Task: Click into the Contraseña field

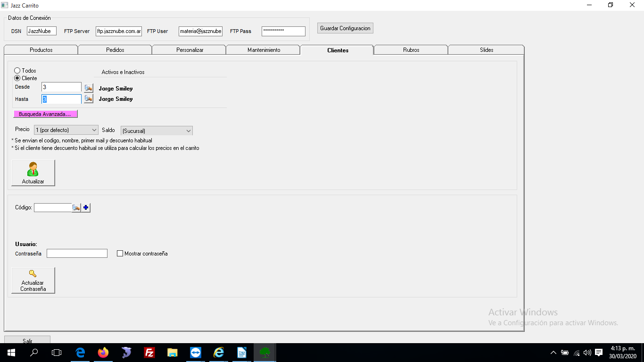Action: 77,254
